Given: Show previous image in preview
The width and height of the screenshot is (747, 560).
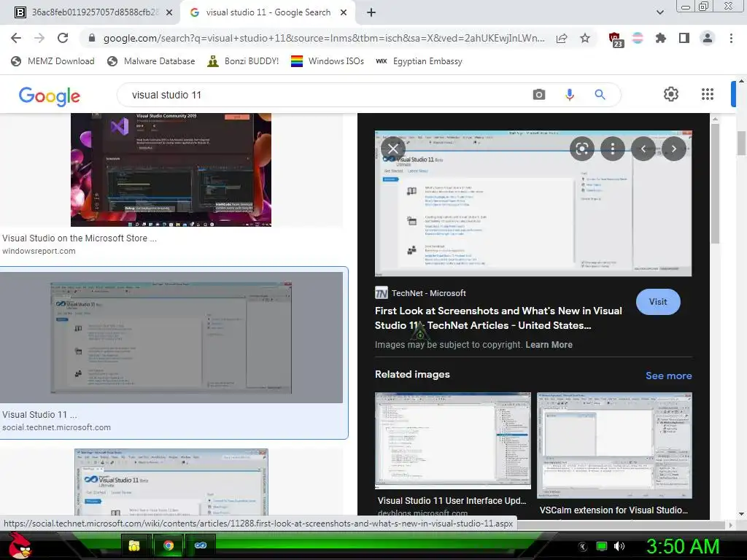Looking at the screenshot, I should 643,149.
